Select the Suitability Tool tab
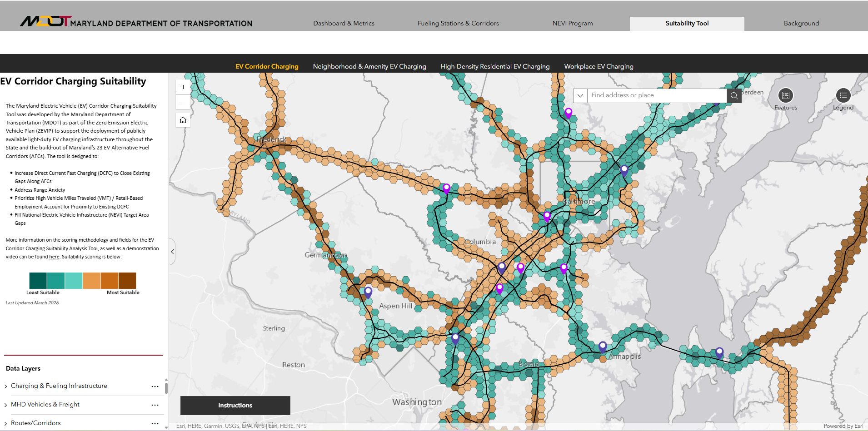 687,24
